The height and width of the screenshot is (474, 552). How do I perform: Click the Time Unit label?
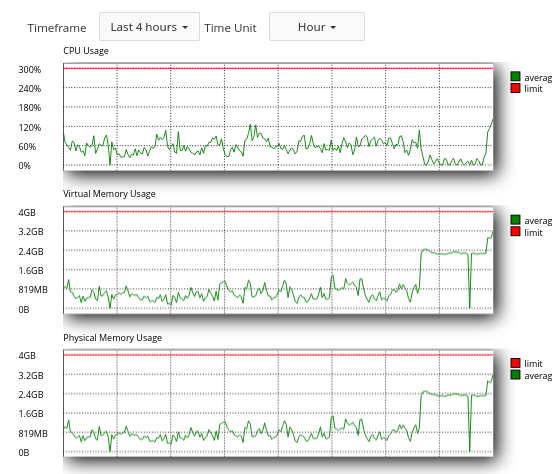tap(230, 28)
